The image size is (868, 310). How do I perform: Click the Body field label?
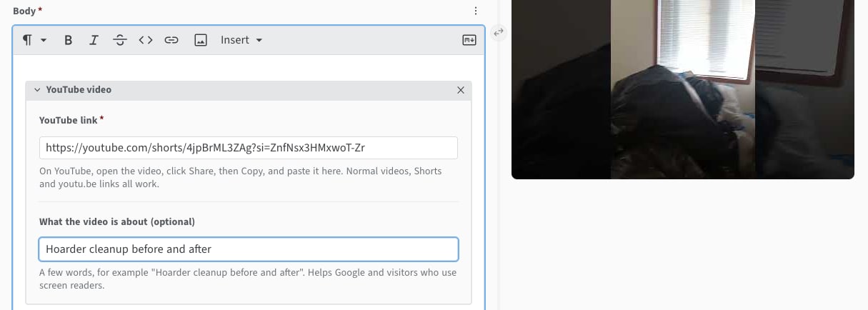tap(27, 11)
